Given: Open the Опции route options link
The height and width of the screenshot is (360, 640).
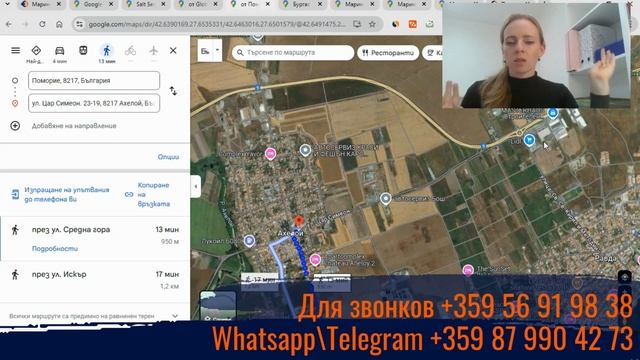Looking at the screenshot, I should point(168,157).
